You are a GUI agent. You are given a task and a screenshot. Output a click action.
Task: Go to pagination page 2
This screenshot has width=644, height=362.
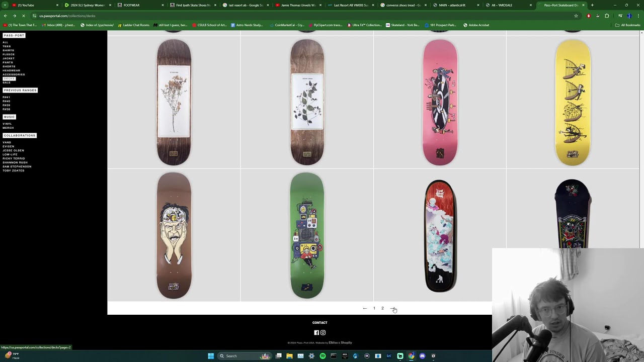tap(382, 308)
